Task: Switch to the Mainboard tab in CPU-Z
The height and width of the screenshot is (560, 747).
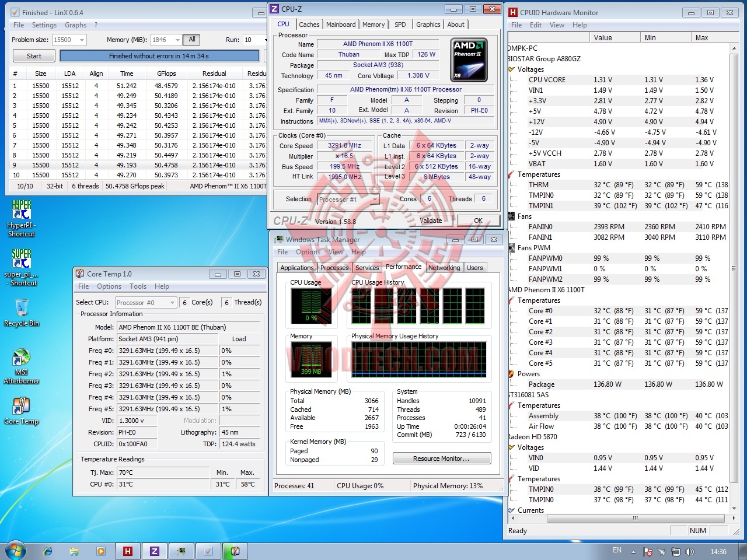Action: 341,24
